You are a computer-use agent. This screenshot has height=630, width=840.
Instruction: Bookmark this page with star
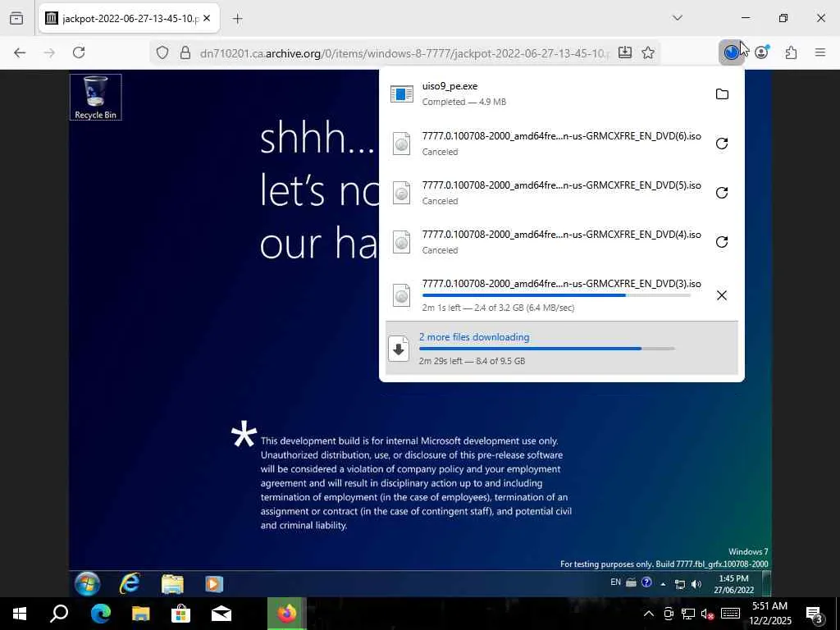(x=648, y=52)
